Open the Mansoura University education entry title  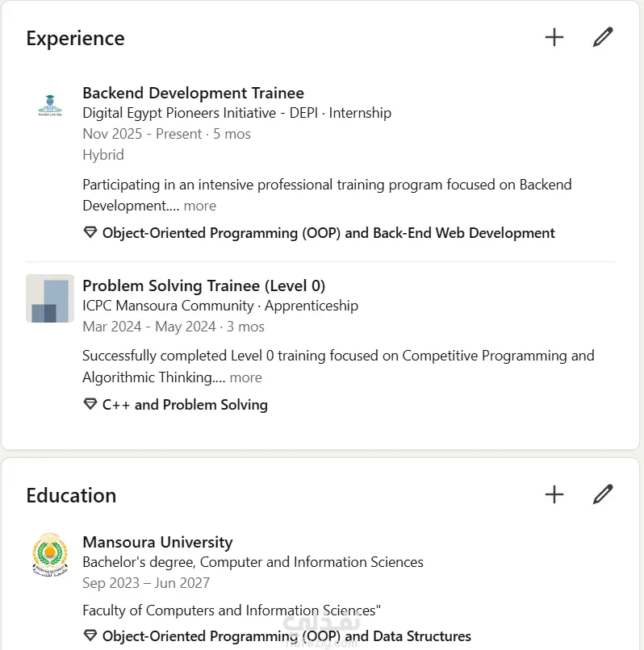[157, 542]
